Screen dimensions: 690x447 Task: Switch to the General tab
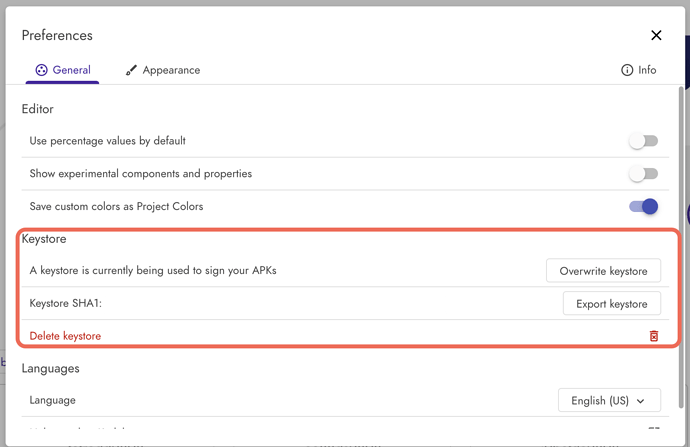pos(62,71)
